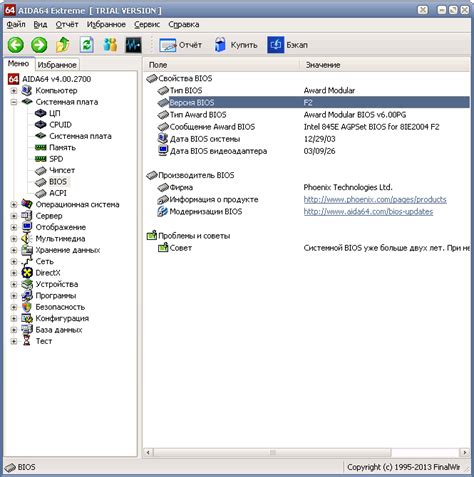Expand the Компьютер tree node
The height and width of the screenshot is (477, 474).
(14, 91)
